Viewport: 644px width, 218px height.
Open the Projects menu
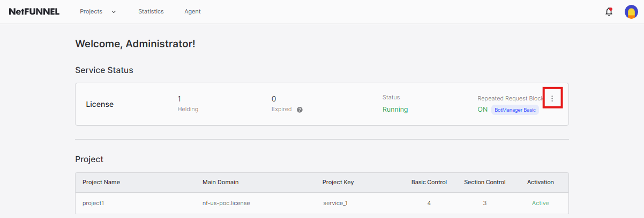91,11
